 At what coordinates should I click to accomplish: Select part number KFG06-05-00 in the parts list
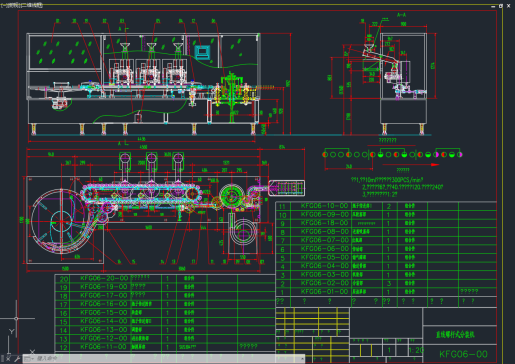coord(324,257)
